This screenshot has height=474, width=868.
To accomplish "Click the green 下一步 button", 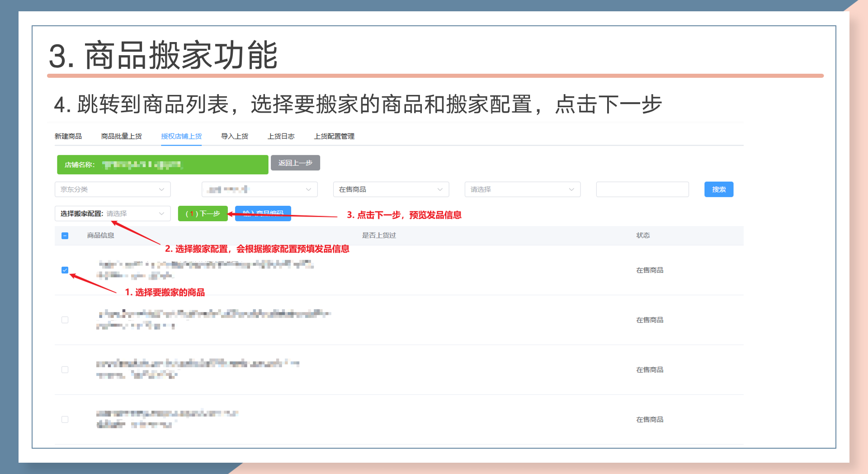I will tap(203, 213).
